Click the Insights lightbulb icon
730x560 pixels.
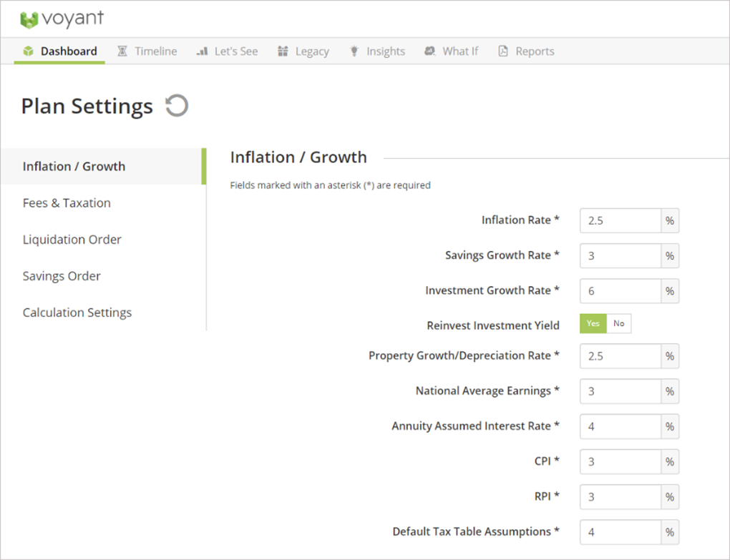click(354, 51)
